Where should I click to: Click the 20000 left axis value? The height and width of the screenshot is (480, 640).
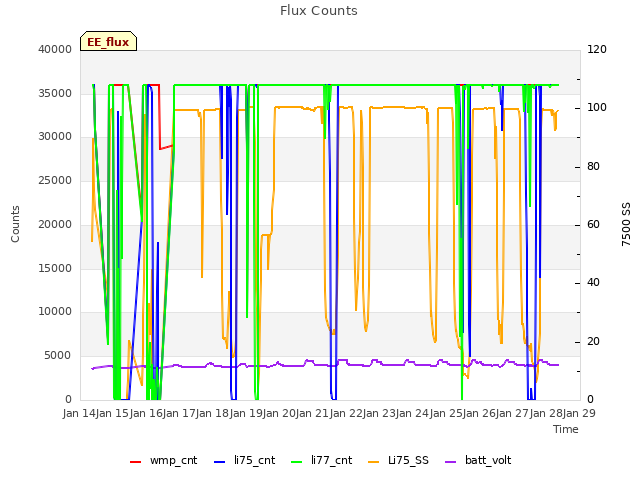tap(55, 224)
